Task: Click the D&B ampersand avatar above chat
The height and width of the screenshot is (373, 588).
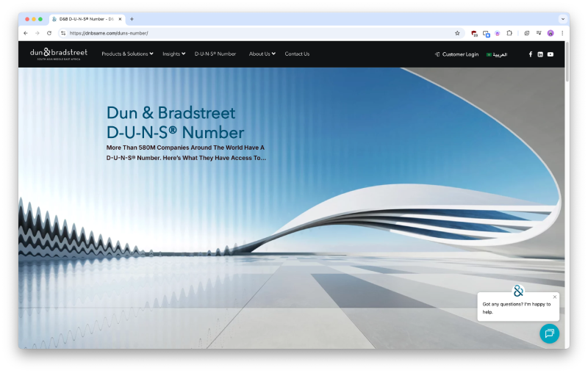Action: (518, 291)
